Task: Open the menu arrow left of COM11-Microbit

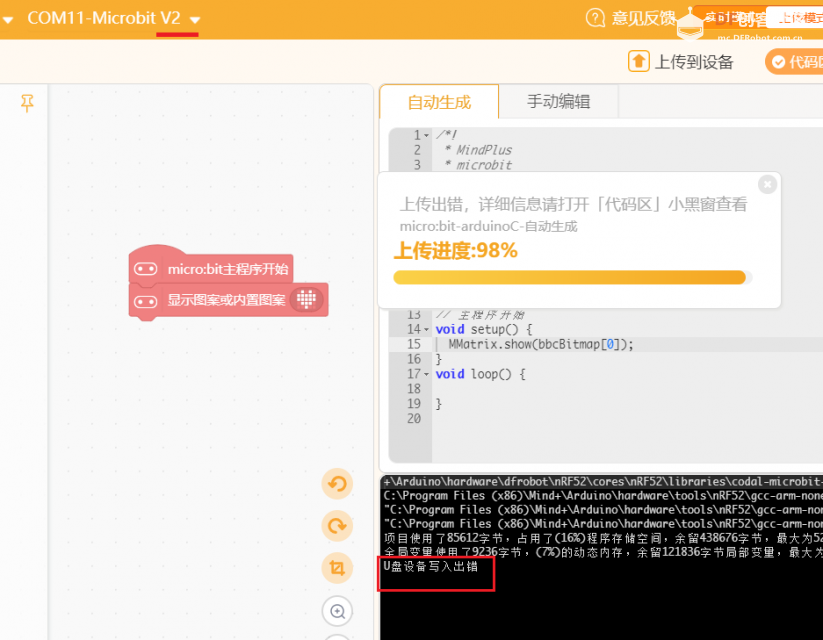Action: point(7,20)
